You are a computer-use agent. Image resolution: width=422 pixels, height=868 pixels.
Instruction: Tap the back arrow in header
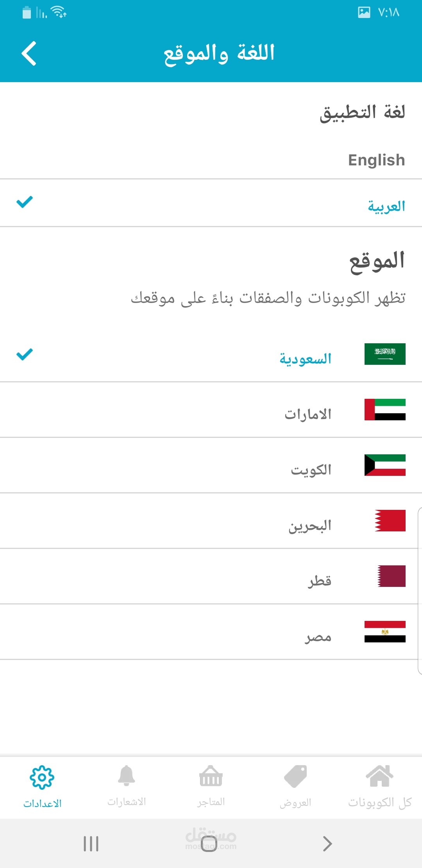(29, 53)
